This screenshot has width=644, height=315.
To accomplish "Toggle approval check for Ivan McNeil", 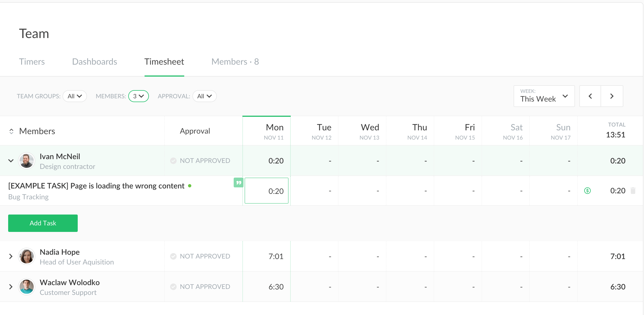I will pos(173,161).
